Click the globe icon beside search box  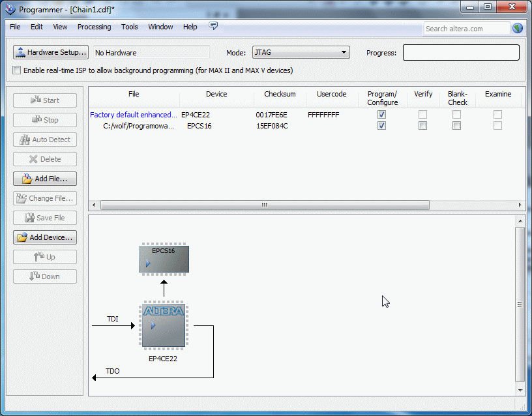pyautogui.click(x=518, y=28)
